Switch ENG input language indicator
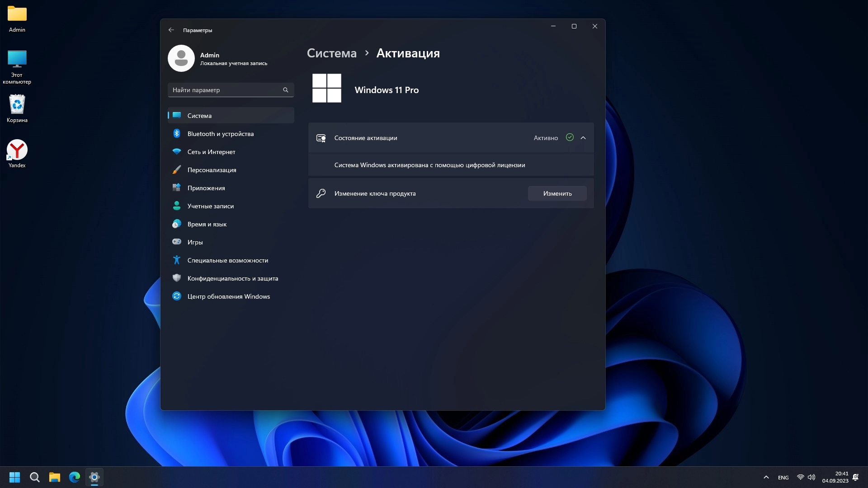 pyautogui.click(x=783, y=478)
